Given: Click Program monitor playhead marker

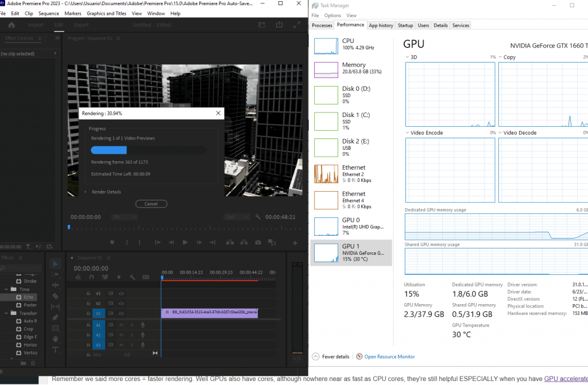Looking at the screenshot, I should pyautogui.click(x=69, y=227).
